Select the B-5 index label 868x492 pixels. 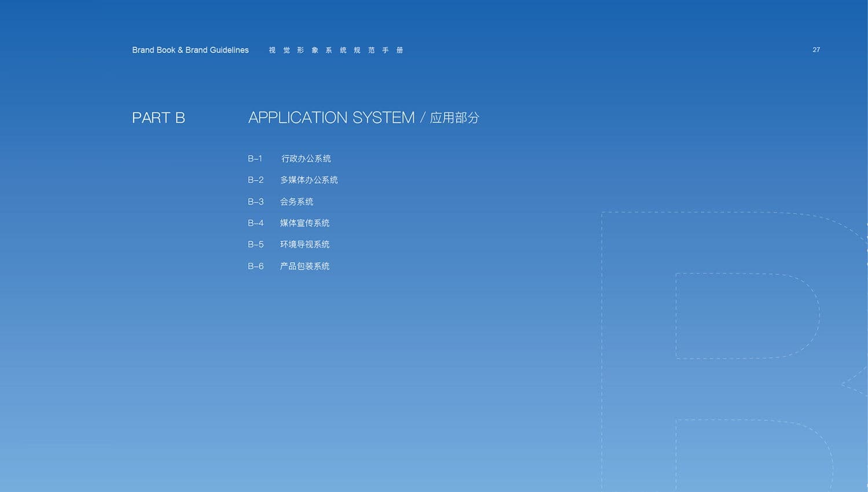(x=255, y=244)
